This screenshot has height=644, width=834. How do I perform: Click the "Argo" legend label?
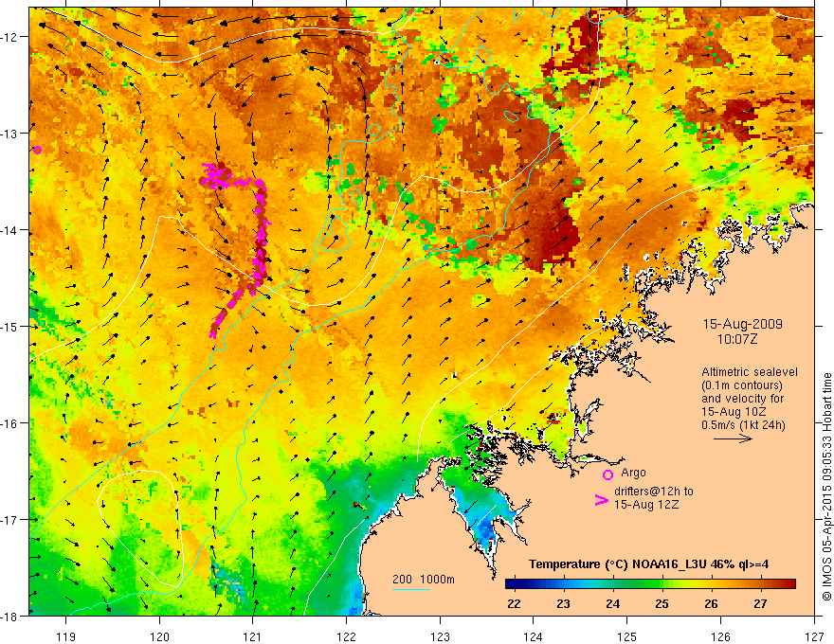click(x=633, y=473)
